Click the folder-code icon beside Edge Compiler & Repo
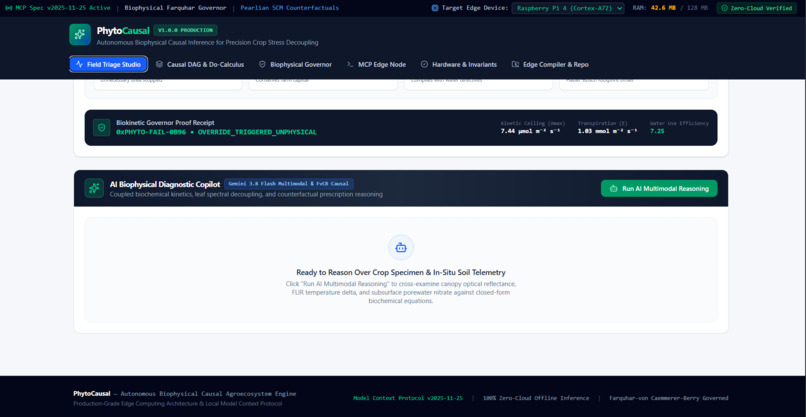This screenshot has height=417, width=806. coord(515,64)
